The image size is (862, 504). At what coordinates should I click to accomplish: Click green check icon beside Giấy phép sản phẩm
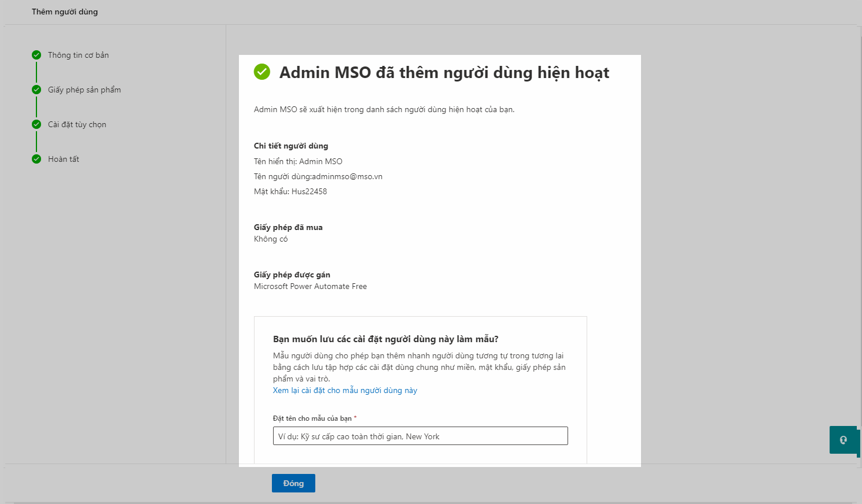36,90
